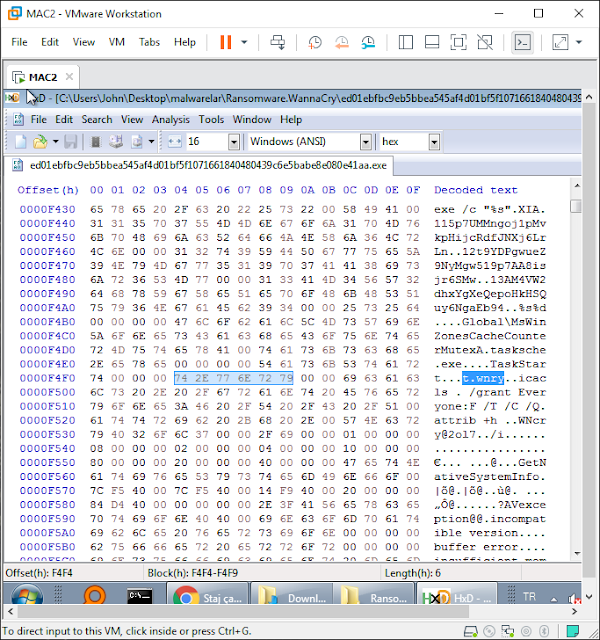Click the HxD Save icon
Image resolution: width=600 pixels, height=640 pixels.
click(71, 142)
